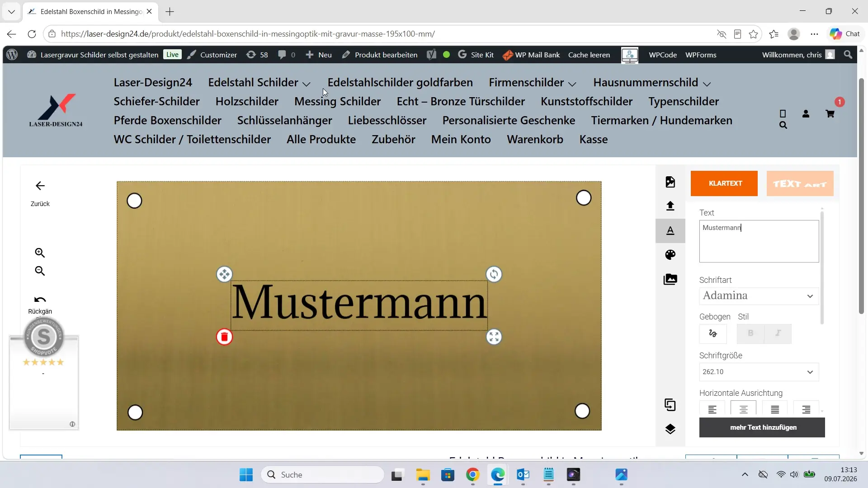Open the image gallery tool
The width and height of the screenshot is (868, 488).
point(670,279)
